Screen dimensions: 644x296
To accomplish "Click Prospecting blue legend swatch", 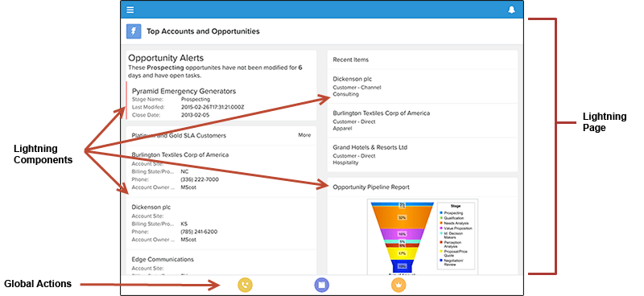I will [x=441, y=213].
